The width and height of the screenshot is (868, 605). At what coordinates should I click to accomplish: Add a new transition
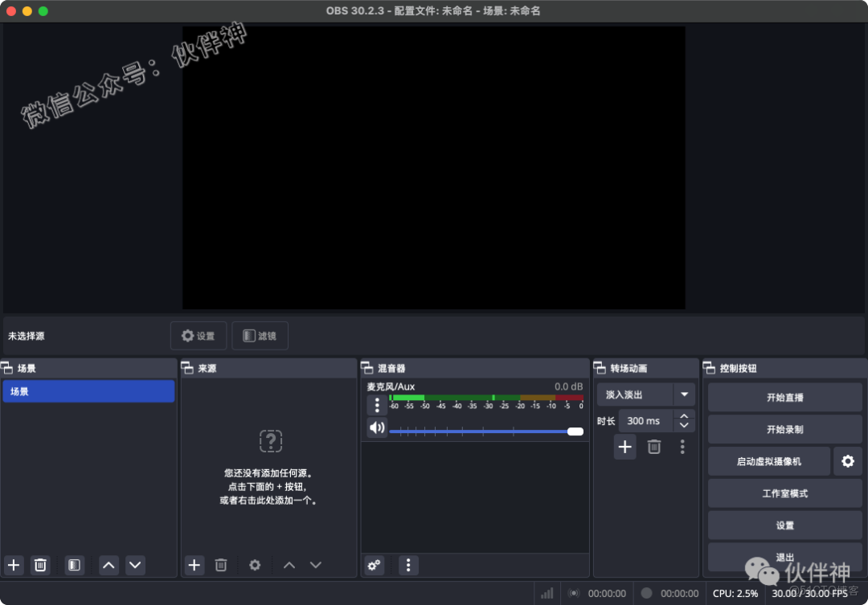624,447
